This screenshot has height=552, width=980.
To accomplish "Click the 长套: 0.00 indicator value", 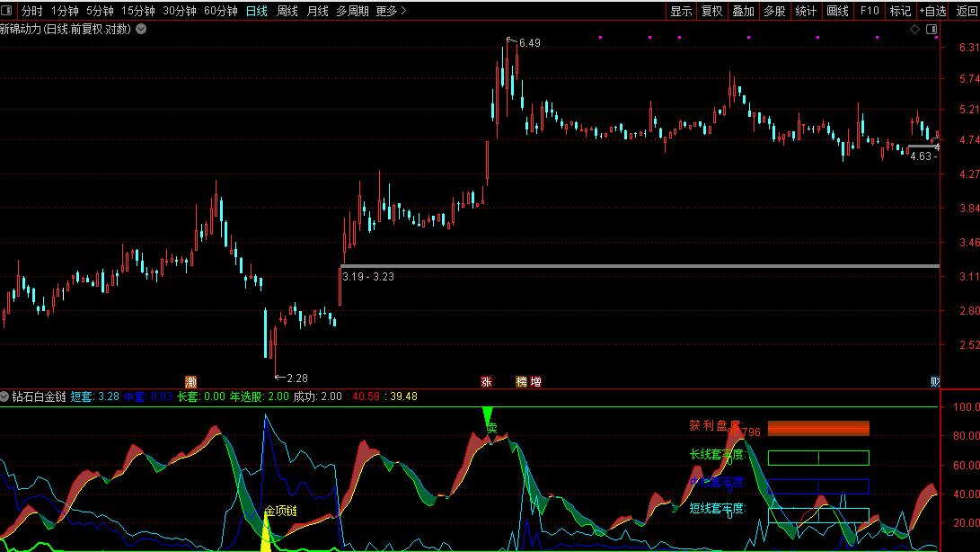I will click(x=201, y=396).
